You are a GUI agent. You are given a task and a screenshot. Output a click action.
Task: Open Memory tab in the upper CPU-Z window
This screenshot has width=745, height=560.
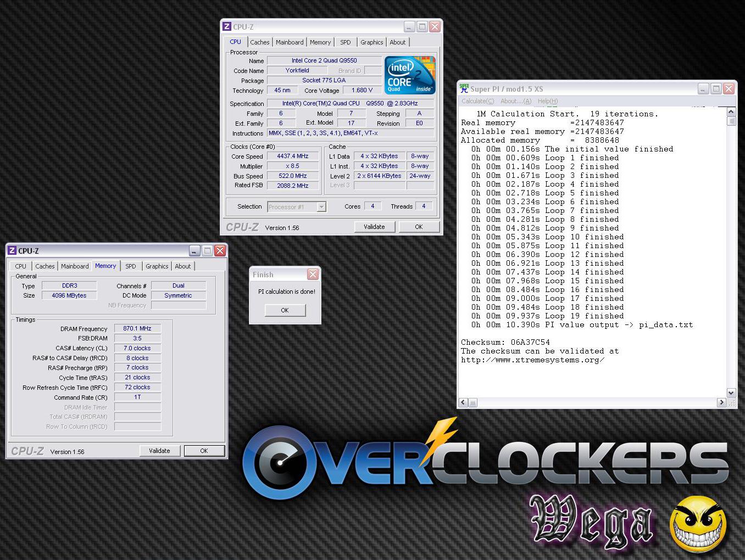(320, 42)
